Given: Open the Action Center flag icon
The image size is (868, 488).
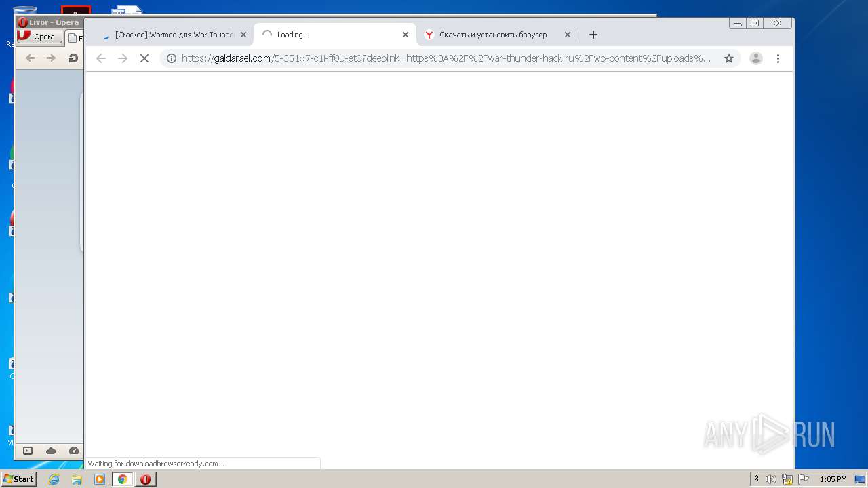Looking at the screenshot, I should [803, 479].
